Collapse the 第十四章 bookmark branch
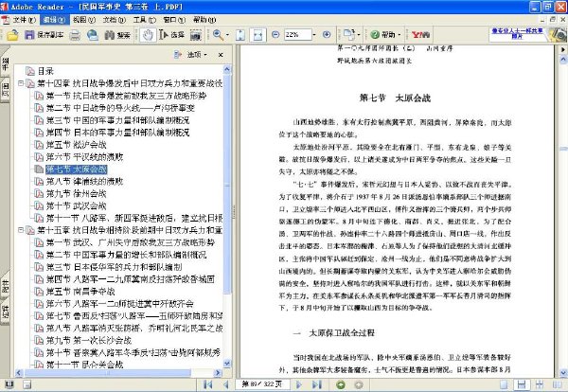 click(21, 83)
